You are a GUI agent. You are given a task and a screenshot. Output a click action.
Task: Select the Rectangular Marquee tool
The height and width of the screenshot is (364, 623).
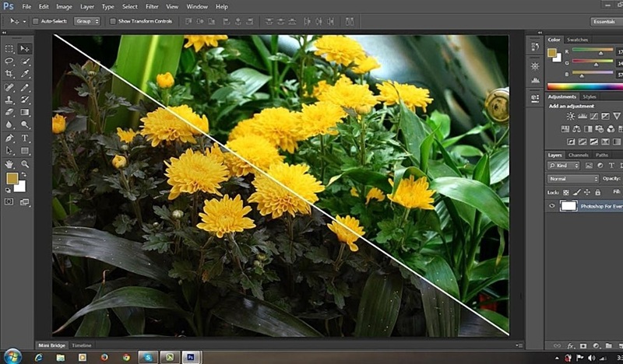coord(9,49)
